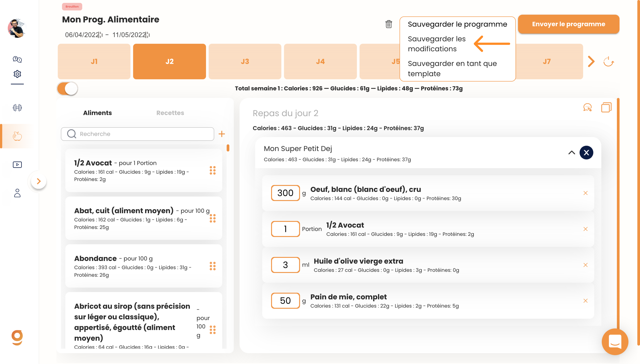The image size is (640, 364).
Task: Click the Brouillon status badge
Action: pos(72,7)
